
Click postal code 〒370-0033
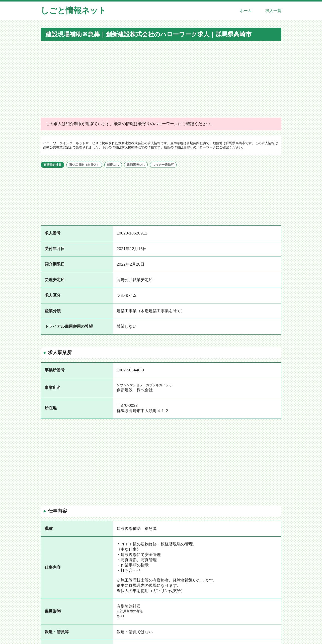[x=127, y=406]
